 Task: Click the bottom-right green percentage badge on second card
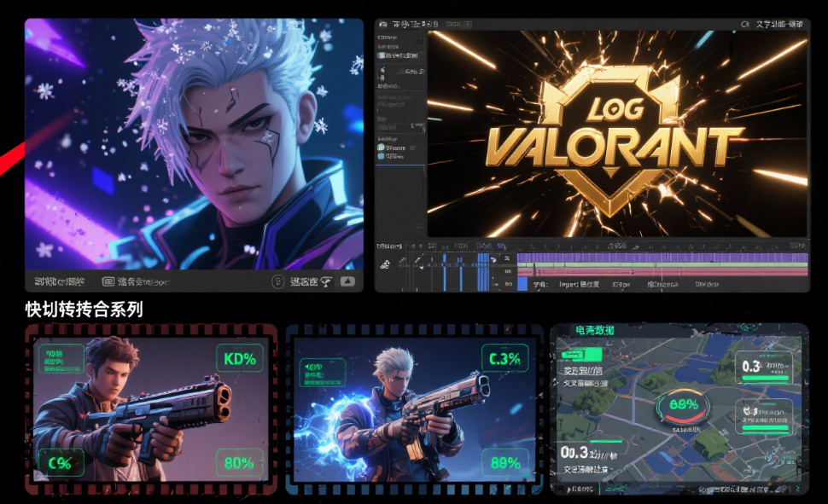pyautogui.click(x=504, y=463)
